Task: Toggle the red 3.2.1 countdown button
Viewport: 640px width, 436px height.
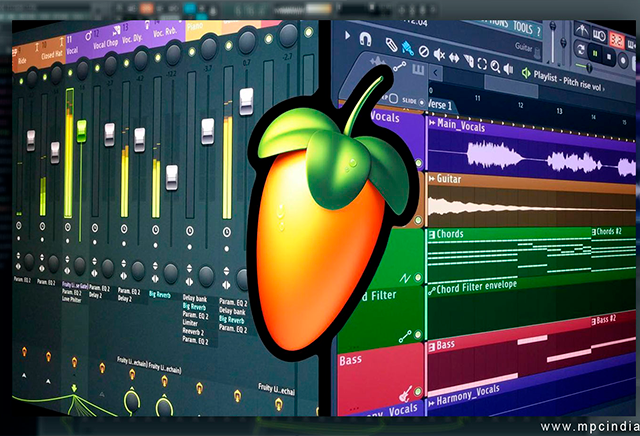Action: [x=616, y=40]
